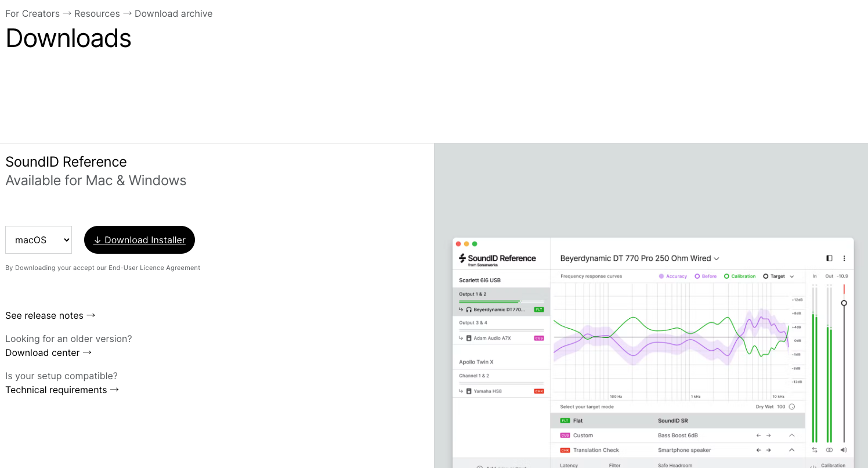The image size is (868, 468).
Task: Click the Dry Wet knob control
Action: click(x=792, y=407)
